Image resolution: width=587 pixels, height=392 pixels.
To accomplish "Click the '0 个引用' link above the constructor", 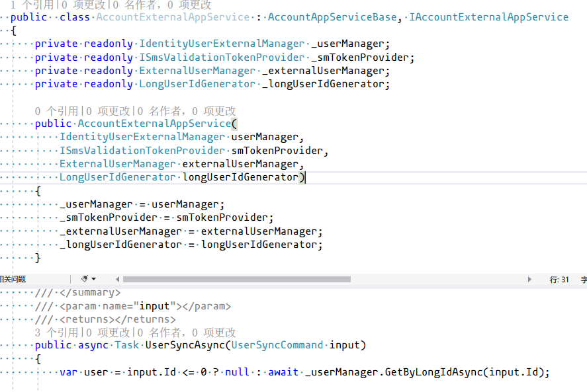I will coord(54,110).
